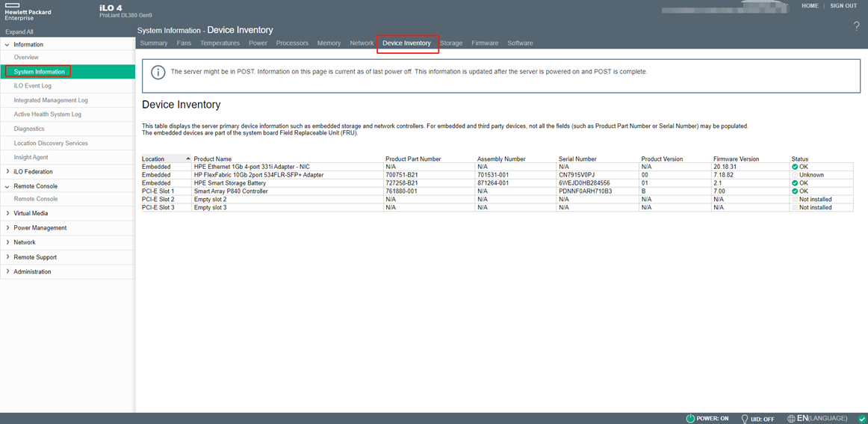Viewport: 868px width, 424px height.
Task: Click the info icon in POST notice
Action: 158,72
